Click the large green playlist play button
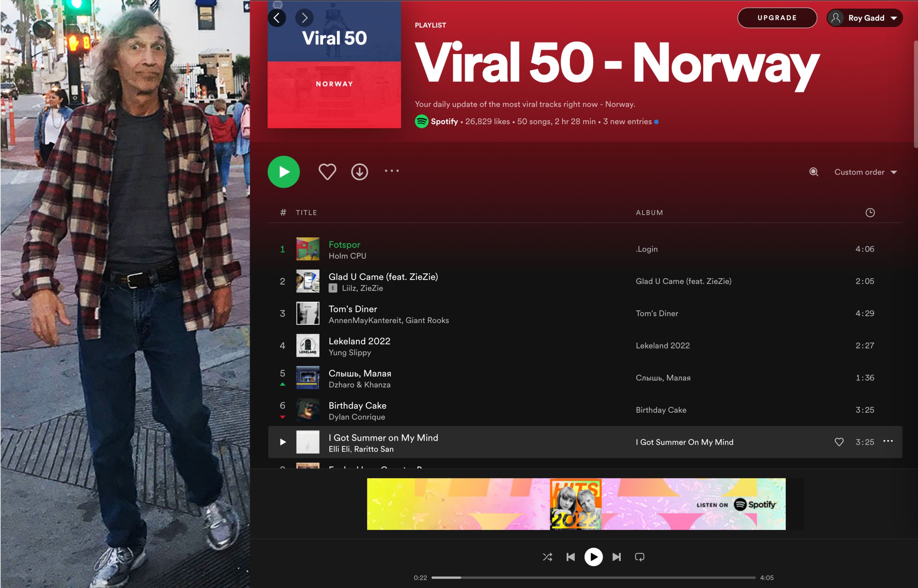The height and width of the screenshot is (588, 918). [283, 172]
